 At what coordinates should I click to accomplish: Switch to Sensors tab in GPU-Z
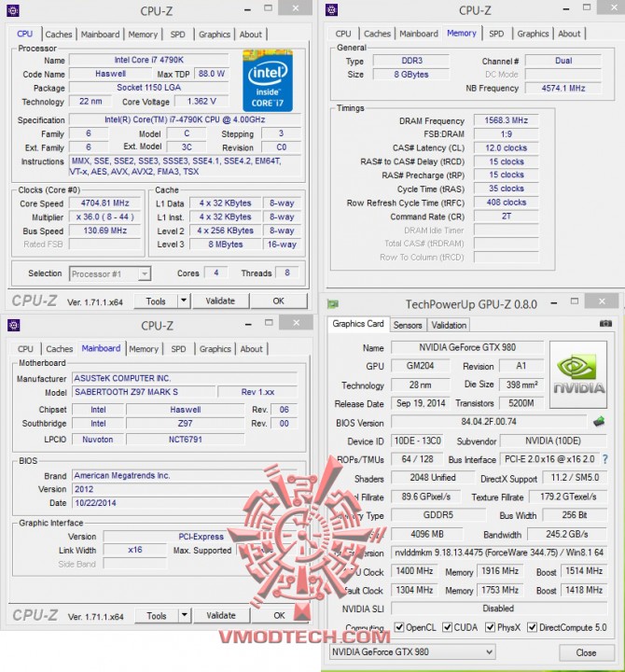point(408,325)
